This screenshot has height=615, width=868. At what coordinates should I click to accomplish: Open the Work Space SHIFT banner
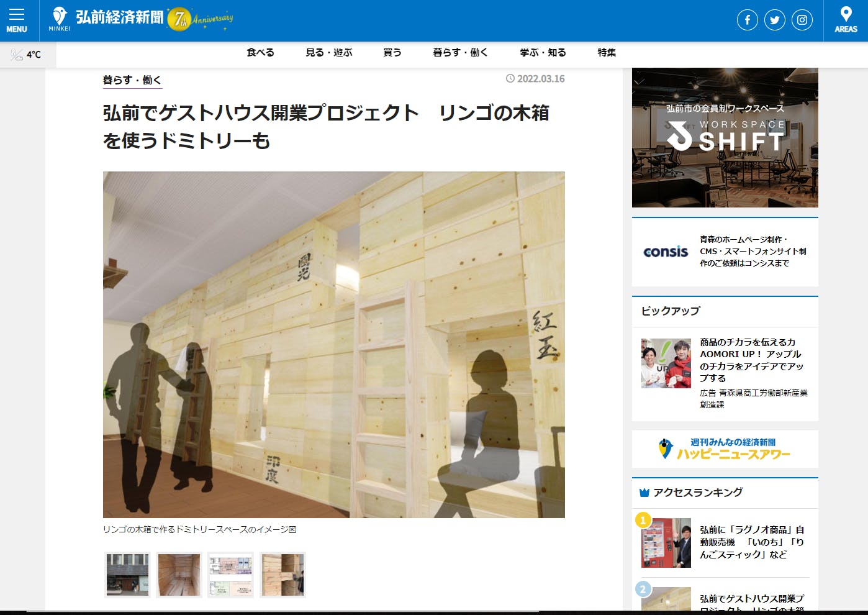(725, 138)
